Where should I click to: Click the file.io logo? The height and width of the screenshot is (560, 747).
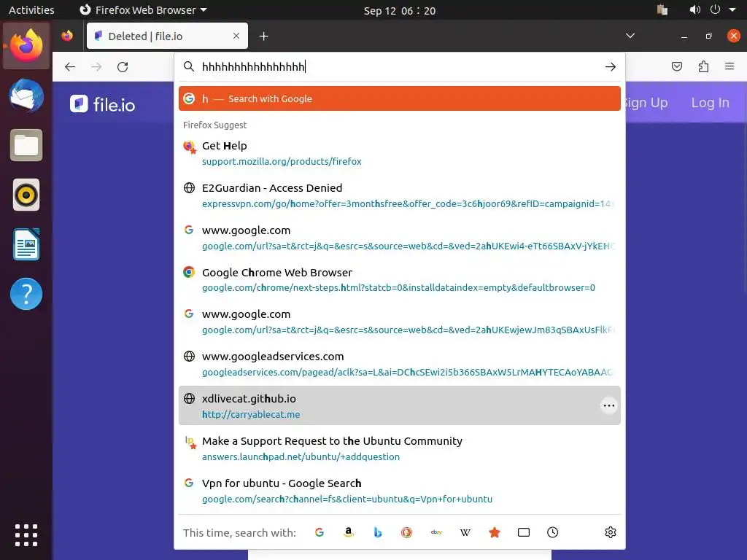pyautogui.click(x=102, y=104)
